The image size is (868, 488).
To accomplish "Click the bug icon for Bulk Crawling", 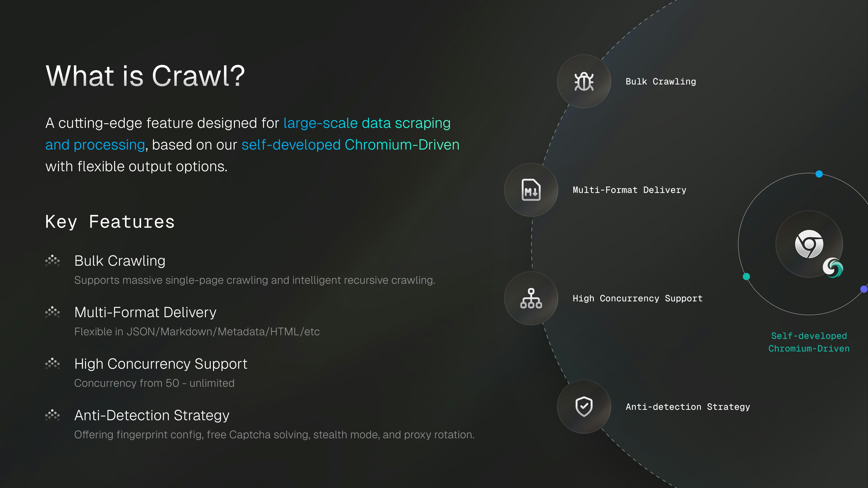I will click(x=584, y=82).
